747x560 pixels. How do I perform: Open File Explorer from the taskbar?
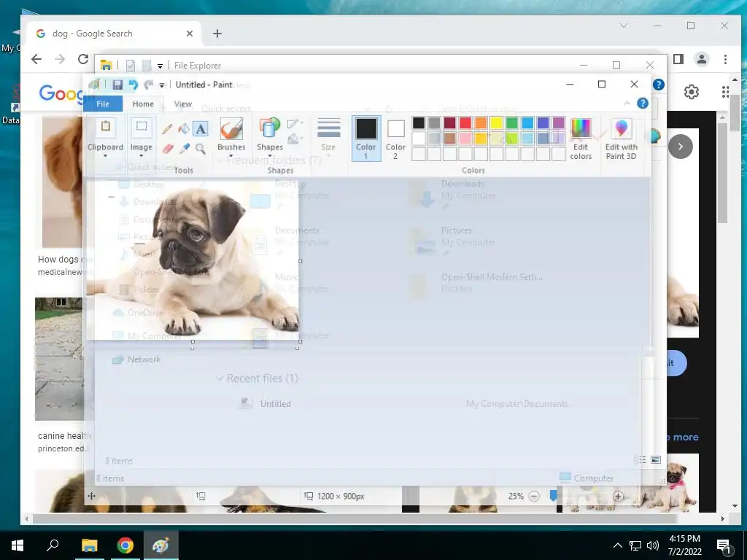(89, 545)
